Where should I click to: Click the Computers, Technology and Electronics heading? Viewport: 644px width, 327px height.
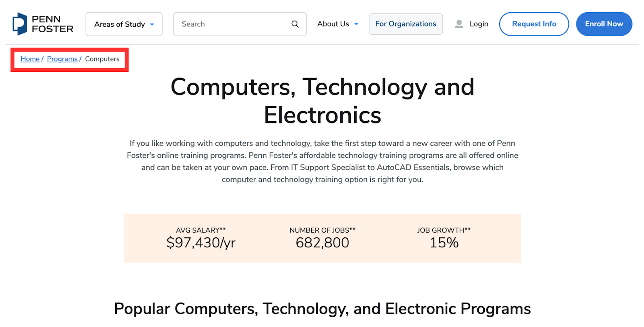(x=322, y=101)
